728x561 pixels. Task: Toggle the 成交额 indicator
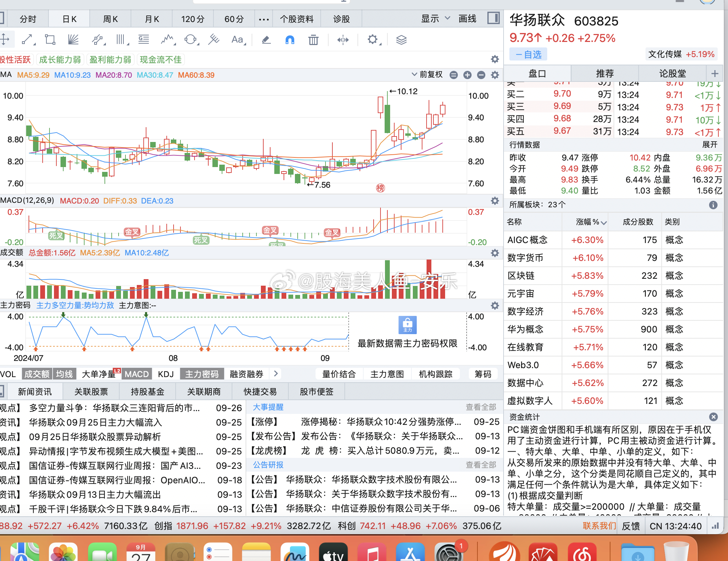pos(37,374)
